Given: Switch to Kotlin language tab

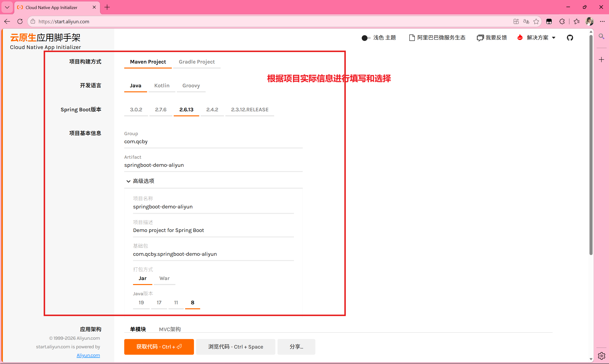Looking at the screenshot, I should pyautogui.click(x=162, y=86).
